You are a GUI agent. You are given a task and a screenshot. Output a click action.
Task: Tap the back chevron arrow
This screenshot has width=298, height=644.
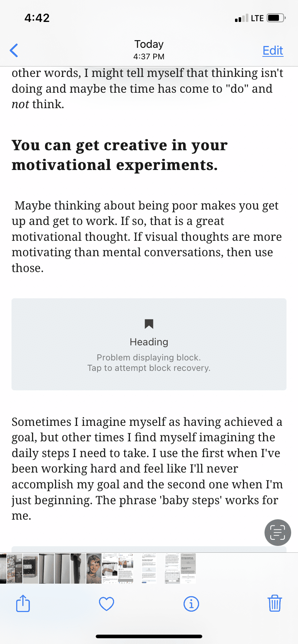(14, 51)
